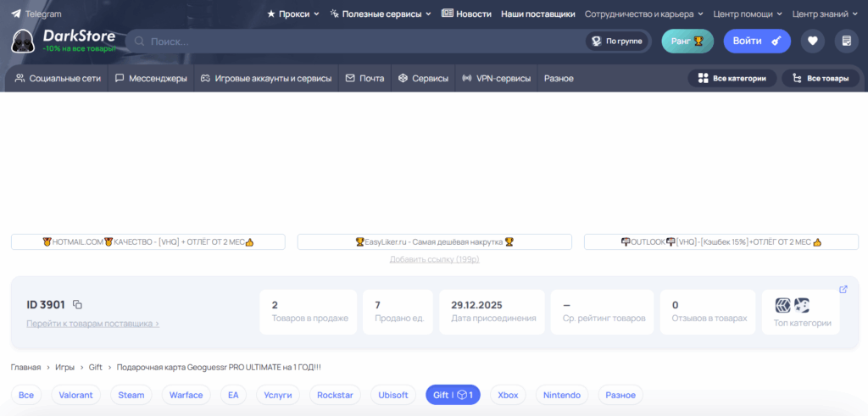The width and height of the screenshot is (868, 416).
Task: Open favorites via the heart icon
Action: (x=813, y=42)
